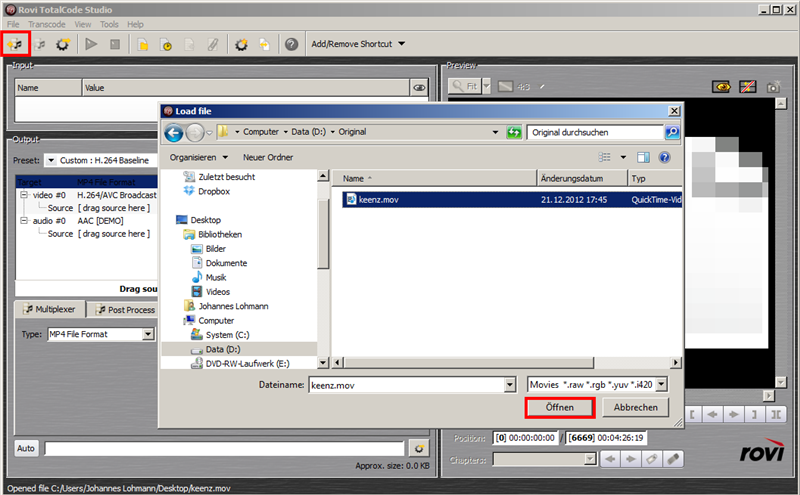Click the Abbrechen button
Viewport: 800px width, 495px height.
635,407
